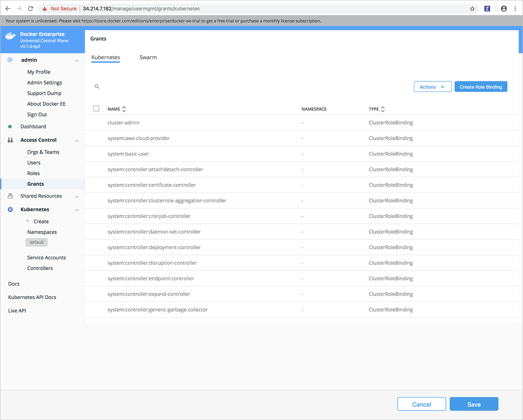Click the admin fingerprint icon

click(x=10, y=60)
